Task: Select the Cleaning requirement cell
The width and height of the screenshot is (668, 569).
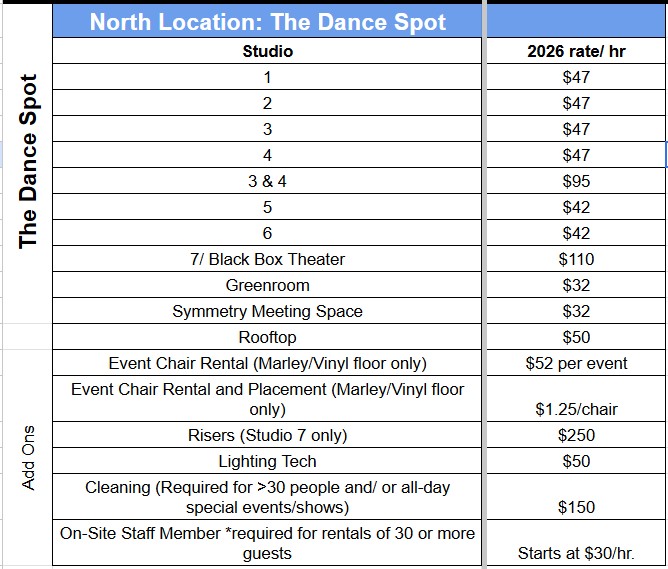Action: click(x=268, y=497)
